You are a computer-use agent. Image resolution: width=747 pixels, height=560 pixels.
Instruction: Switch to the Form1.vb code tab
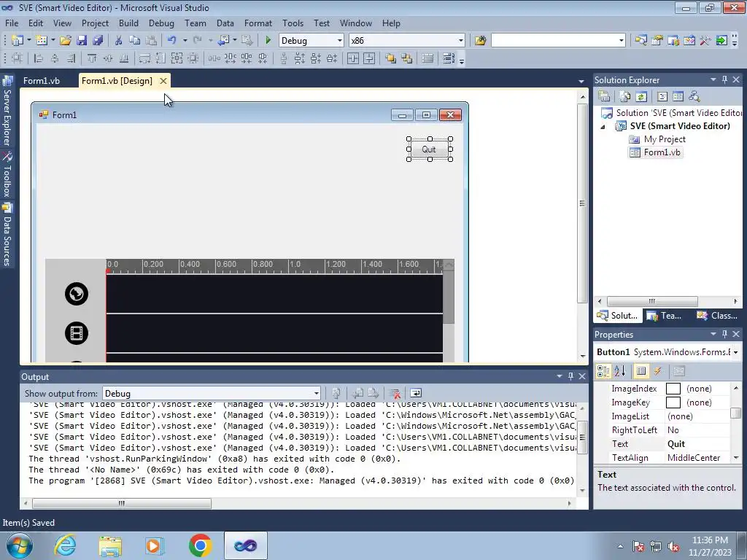tap(42, 81)
